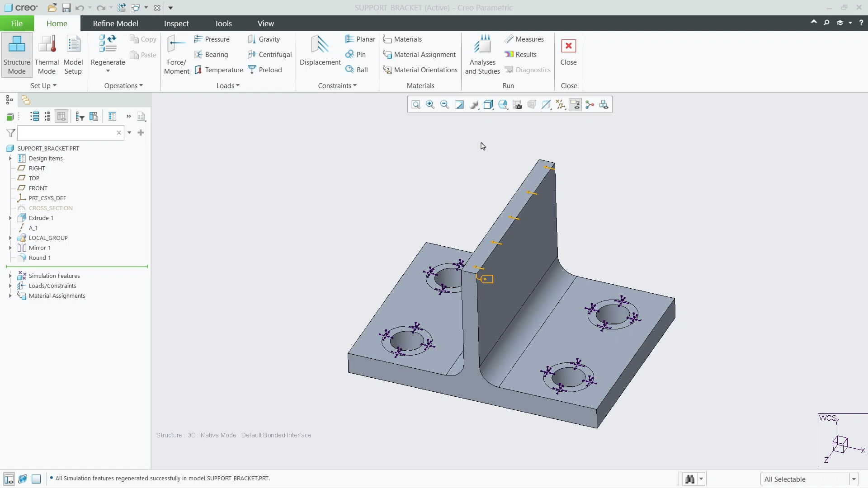The height and width of the screenshot is (488, 868).
Task: Select Mirror 1 in model tree
Action: coord(40,248)
